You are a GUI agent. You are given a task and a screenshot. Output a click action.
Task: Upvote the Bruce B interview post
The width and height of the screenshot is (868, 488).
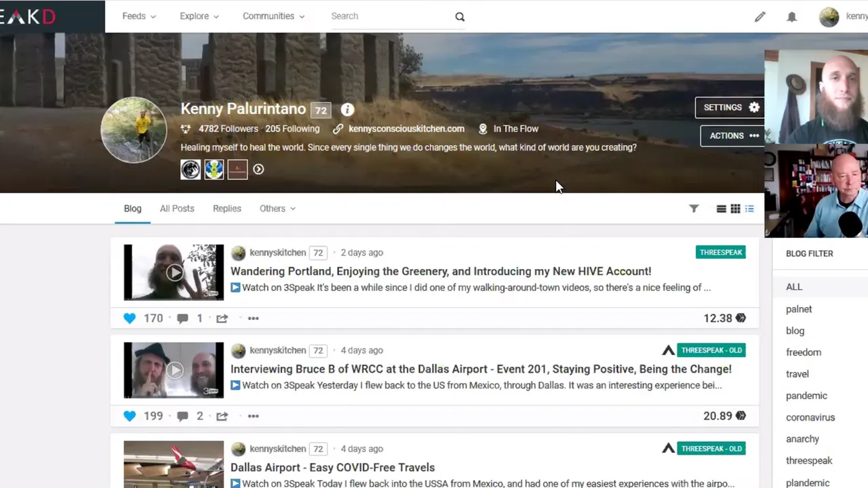click(x=130, y=416)
